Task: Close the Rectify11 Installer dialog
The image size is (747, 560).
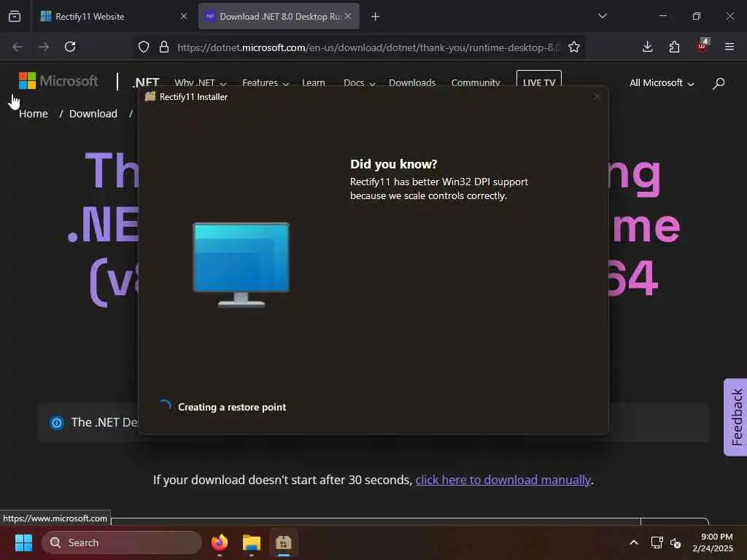Action: click(597, 97)
